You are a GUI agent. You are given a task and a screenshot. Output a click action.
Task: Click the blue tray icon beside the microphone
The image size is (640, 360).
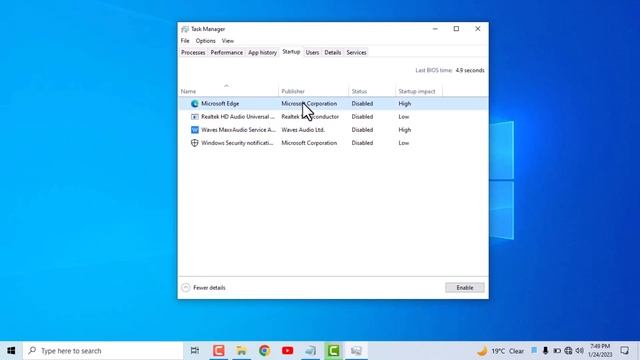point(534,350)
